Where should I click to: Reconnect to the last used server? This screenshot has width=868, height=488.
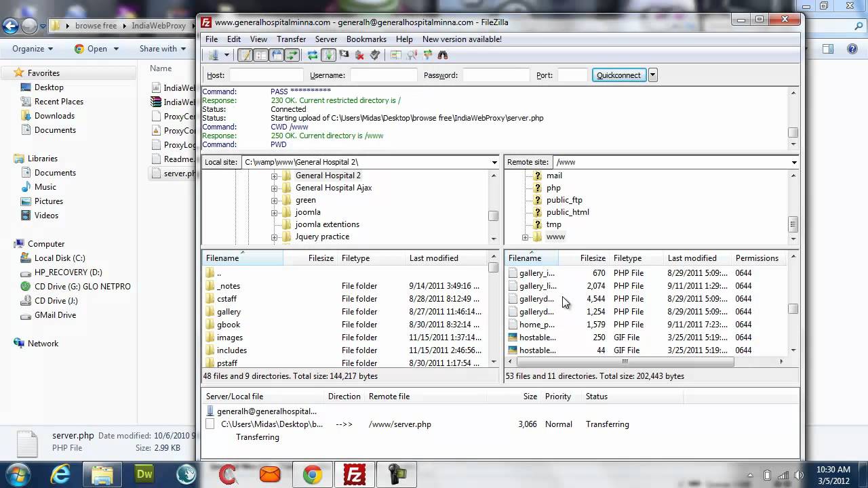pyautogui.click(x=375, y=55)
